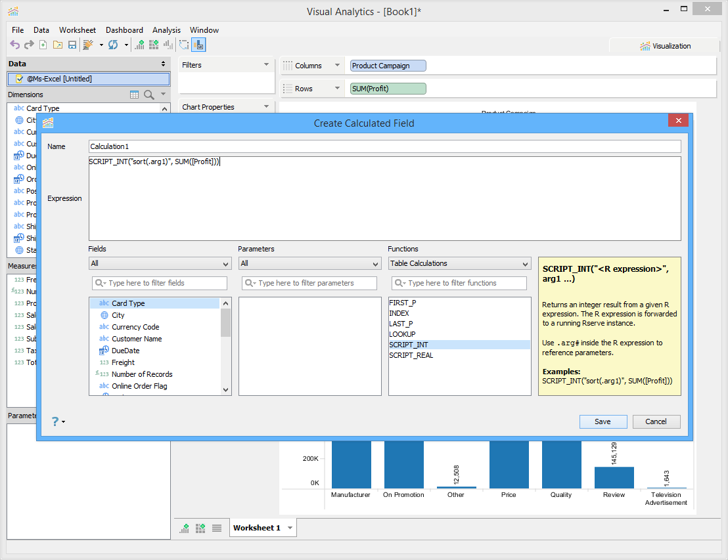Screen dimensions: 728x560
Task: Toggle the highlighted mark labels toolbar button
Action: 198,45
